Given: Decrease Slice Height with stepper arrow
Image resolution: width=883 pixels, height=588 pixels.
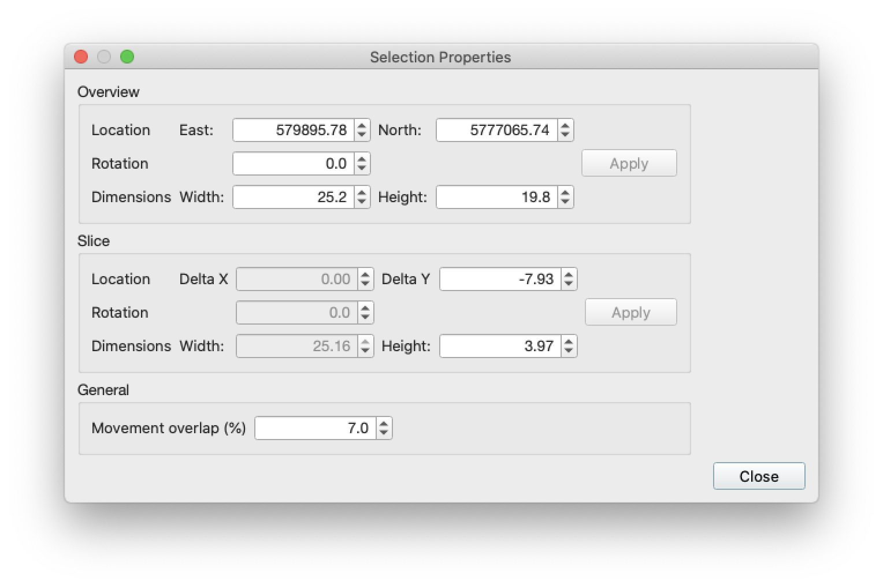Looking at the screenshot, I should [x=569, y=351].
